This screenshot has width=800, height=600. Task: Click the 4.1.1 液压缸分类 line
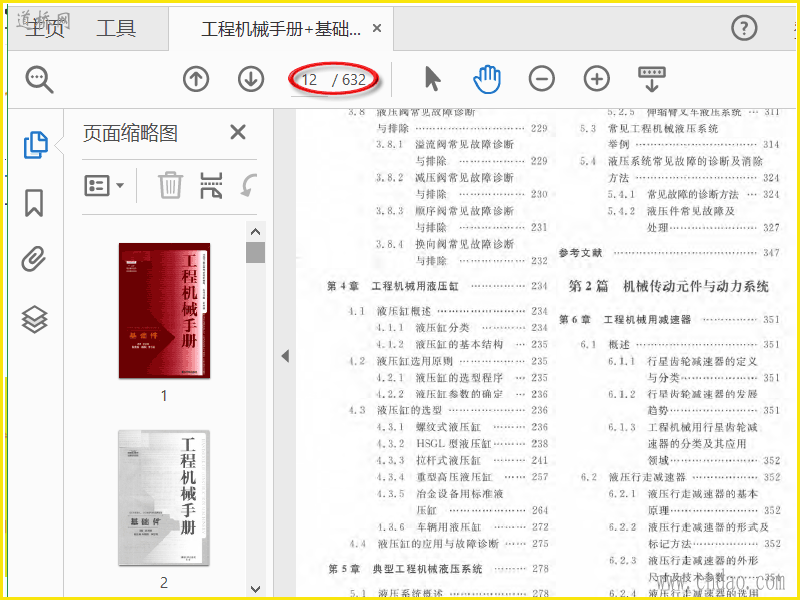click(462, 328)
